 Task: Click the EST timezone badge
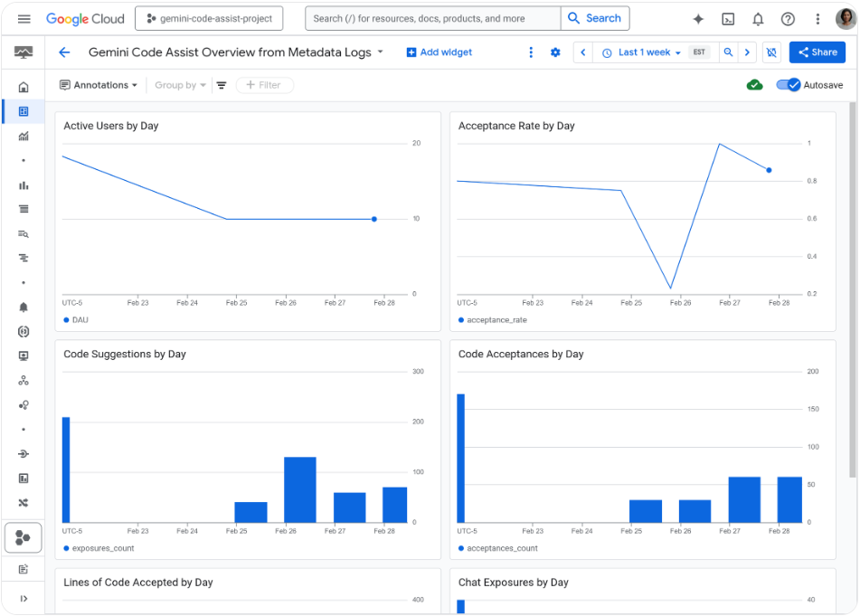(x=699, y=52)
